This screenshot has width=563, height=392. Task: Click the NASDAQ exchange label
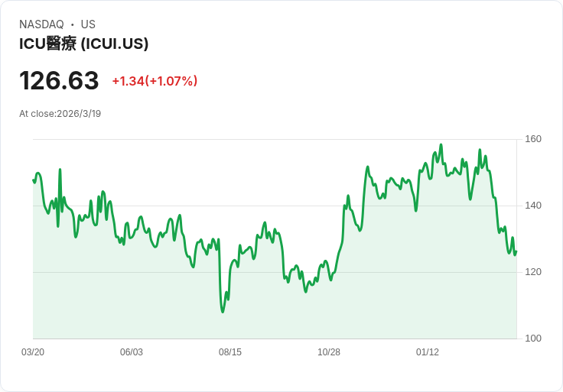click(41, 24)
